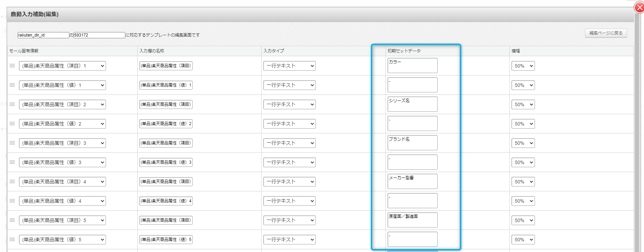The height and width of the screenshot is (252, 644).
Task: Click the reorder handle of 値 2 row
Action: (12, 124)
